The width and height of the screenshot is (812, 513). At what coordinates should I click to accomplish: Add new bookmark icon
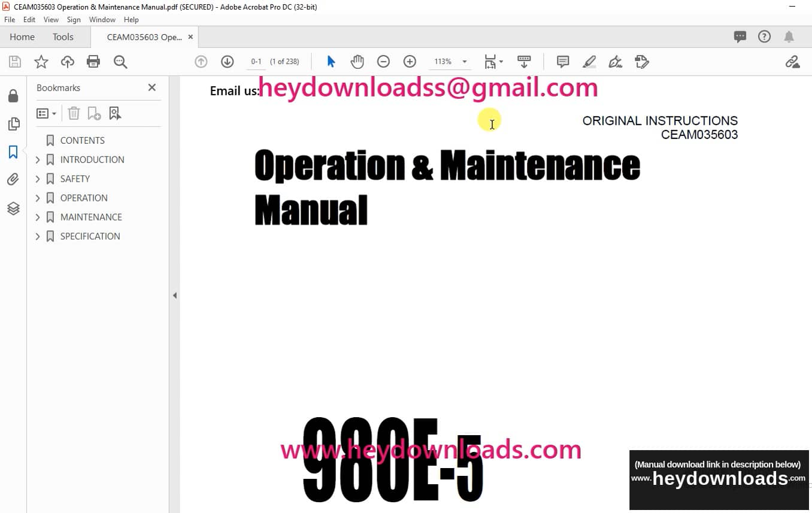(x=94, y=113)
